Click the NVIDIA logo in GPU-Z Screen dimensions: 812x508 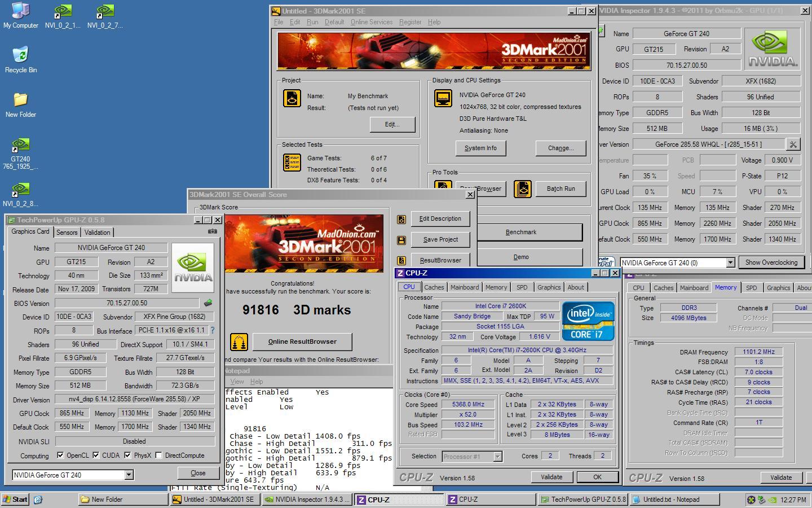193,268
